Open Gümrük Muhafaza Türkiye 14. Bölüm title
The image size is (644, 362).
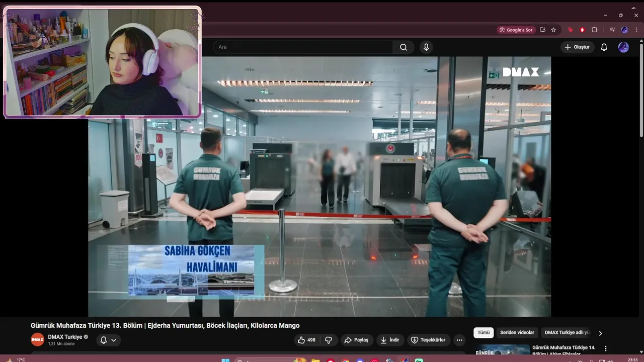pos(563,350)
